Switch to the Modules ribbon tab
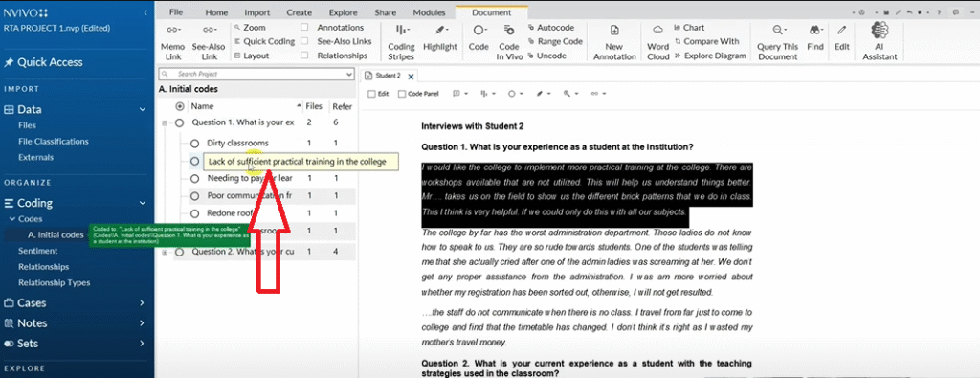Viewport: 980px width, 378px height. click(430, 12)
